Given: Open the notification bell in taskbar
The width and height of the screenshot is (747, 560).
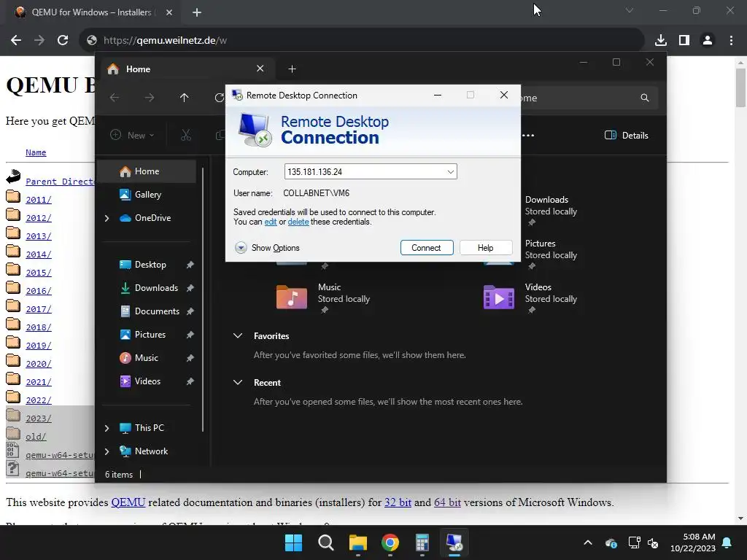Looking at the screenshot, I should pyautogui.click(x=727, y=542).
